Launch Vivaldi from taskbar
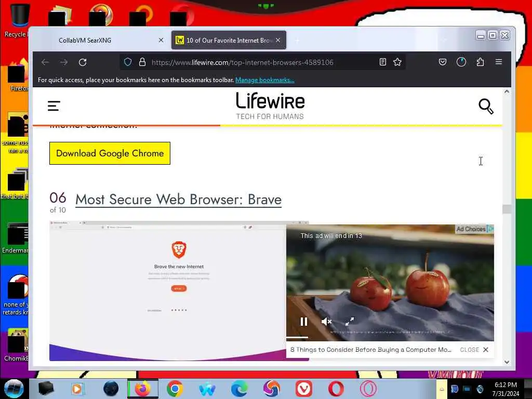Viewport: 532px width, 399px height. (x=303, y=389)
